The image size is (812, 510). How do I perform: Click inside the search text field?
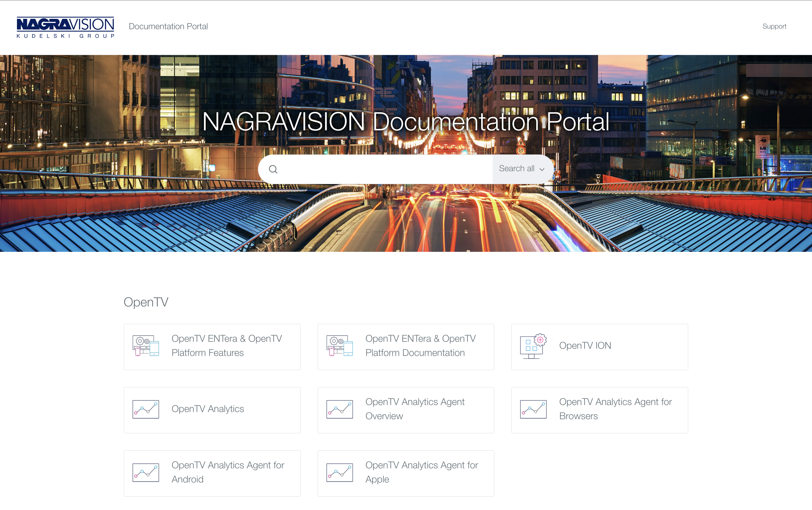(x=384, y=169)
